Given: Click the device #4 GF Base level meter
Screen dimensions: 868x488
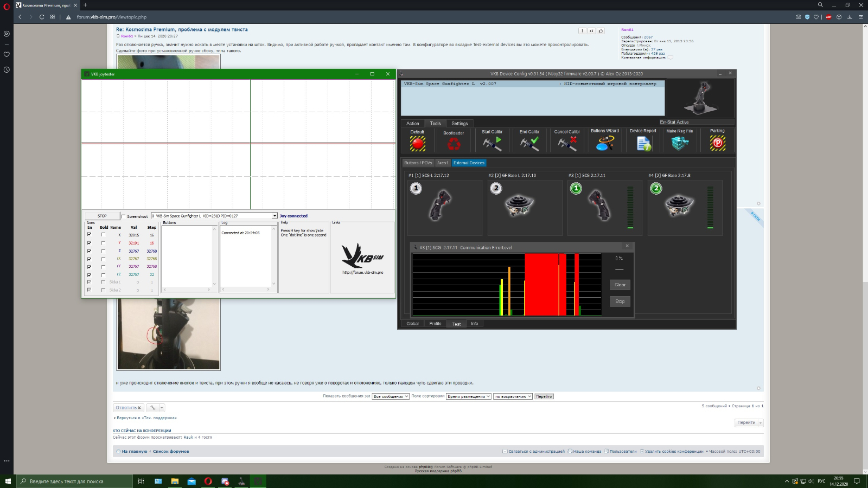Looking at the screenshot, I should (710, 208).
